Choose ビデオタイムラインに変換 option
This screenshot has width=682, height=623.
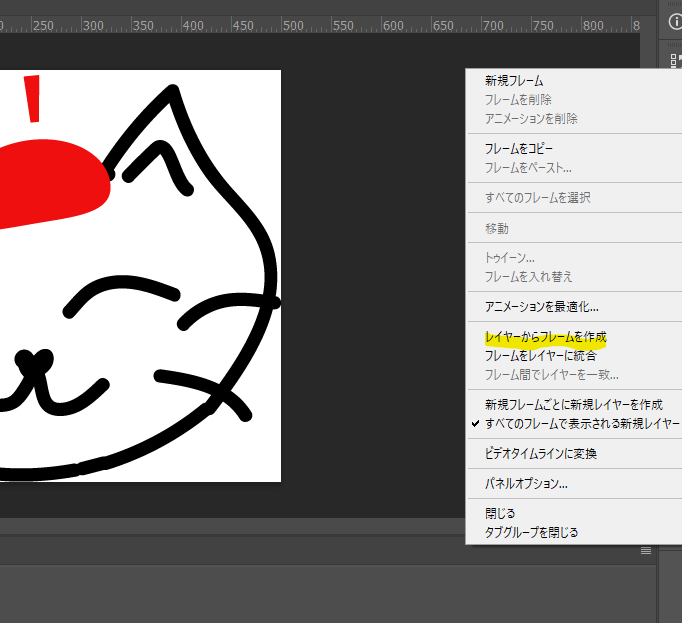[541, 454]
